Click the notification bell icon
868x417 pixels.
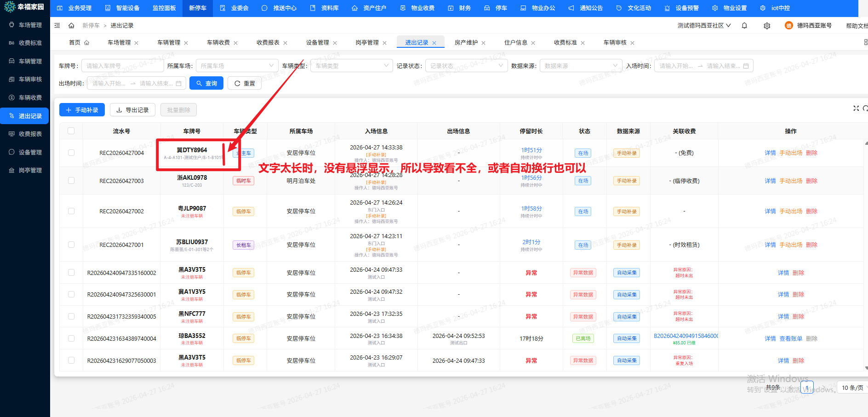(744, 26)
